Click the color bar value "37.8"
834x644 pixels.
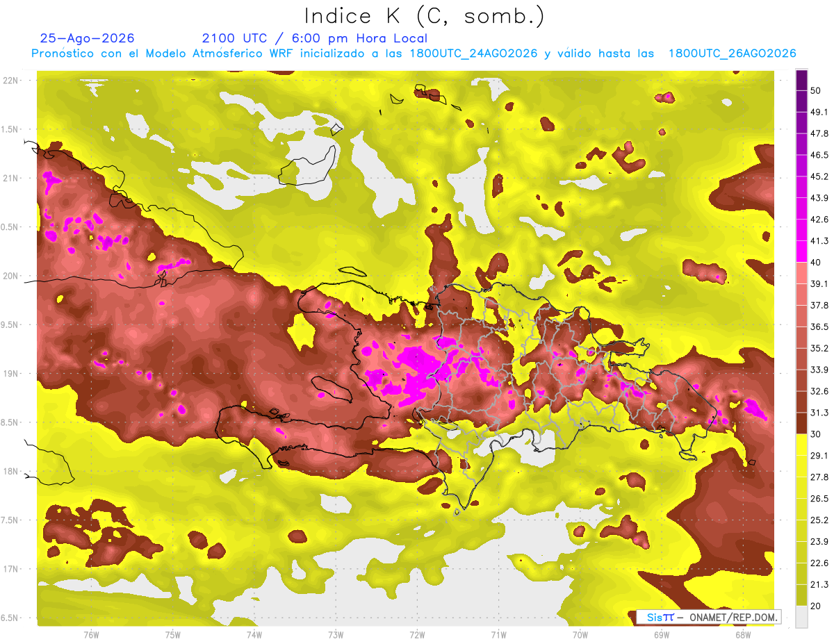click(819, 305)
